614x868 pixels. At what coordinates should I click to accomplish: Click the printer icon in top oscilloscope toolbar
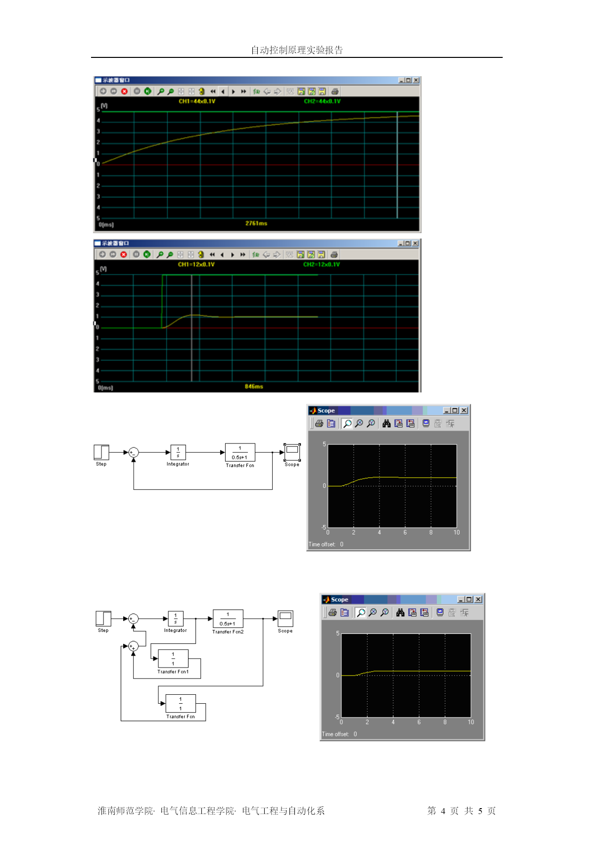pyautogui.click(x=335, y=92)
